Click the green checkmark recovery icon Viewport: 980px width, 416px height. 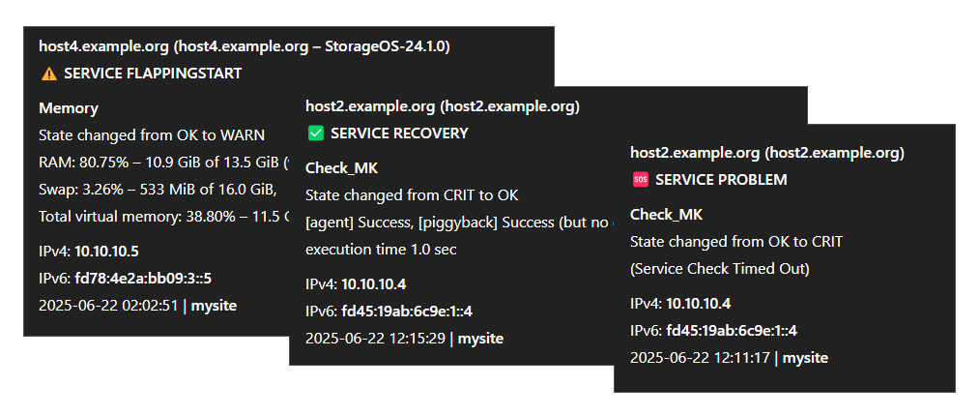316,134
